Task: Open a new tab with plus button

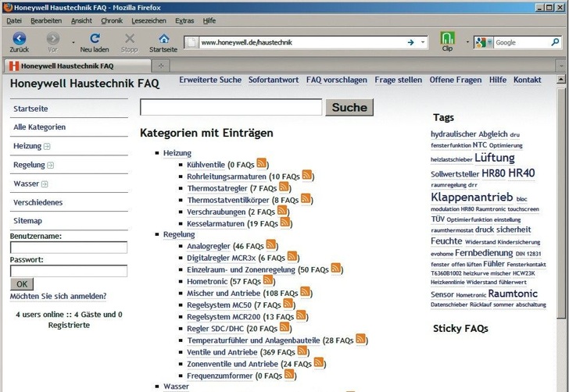Action: tap(162, 66)
